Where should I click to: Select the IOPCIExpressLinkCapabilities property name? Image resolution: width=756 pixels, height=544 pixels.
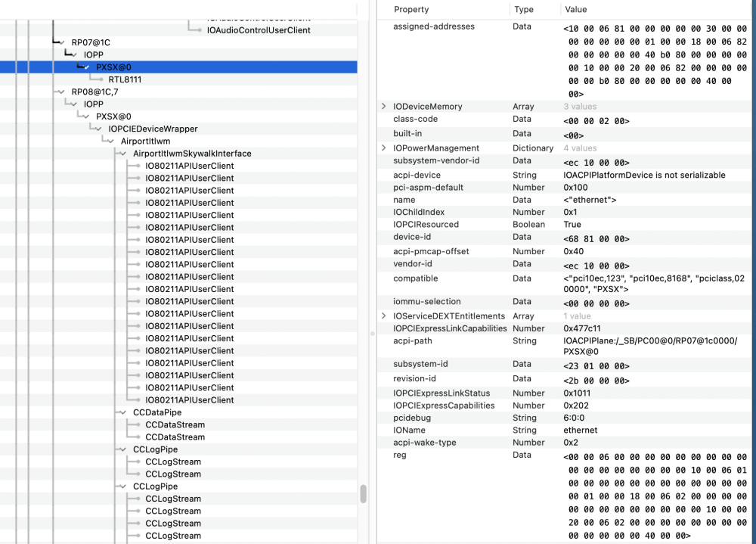point(450,328)
